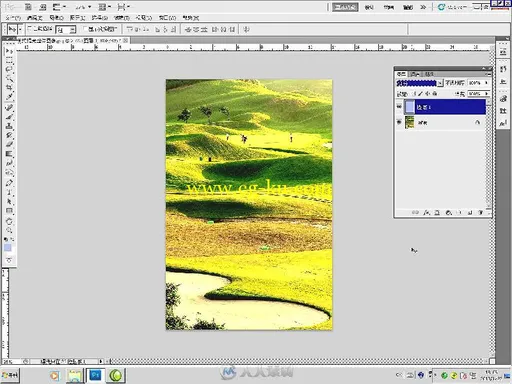
Task: Select the History Brush tool
Action: click(x=9, y=135)
